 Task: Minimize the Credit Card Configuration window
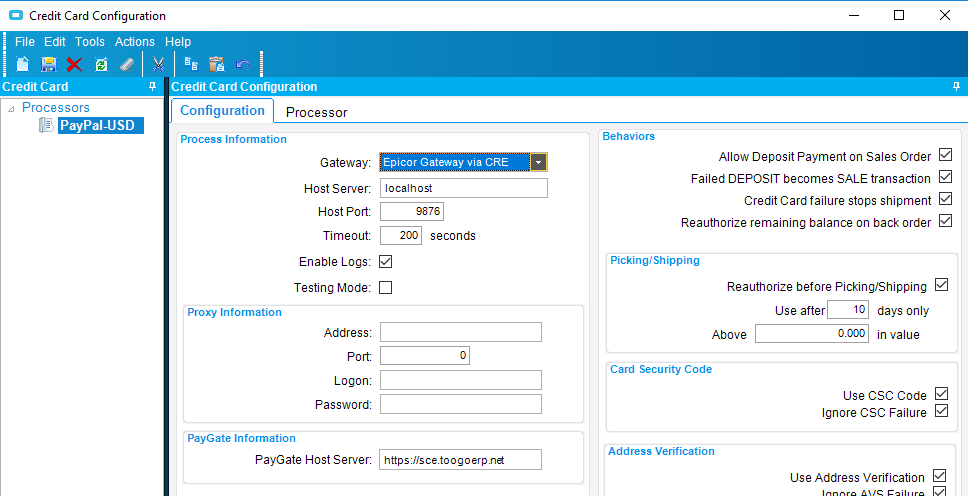click(x=854, y=15)
